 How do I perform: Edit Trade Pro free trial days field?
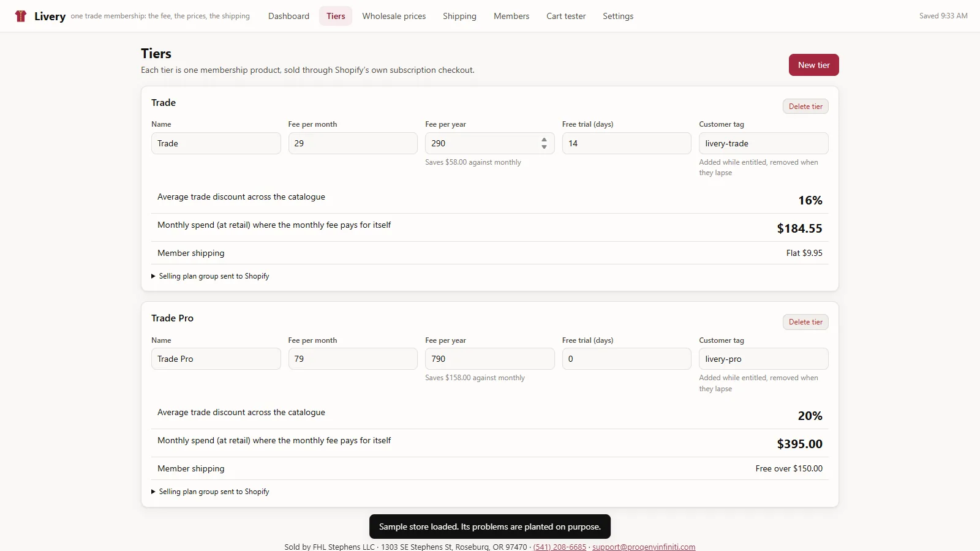627,359
